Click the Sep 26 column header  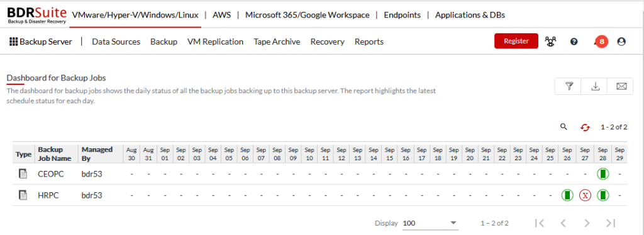(567, 154)
